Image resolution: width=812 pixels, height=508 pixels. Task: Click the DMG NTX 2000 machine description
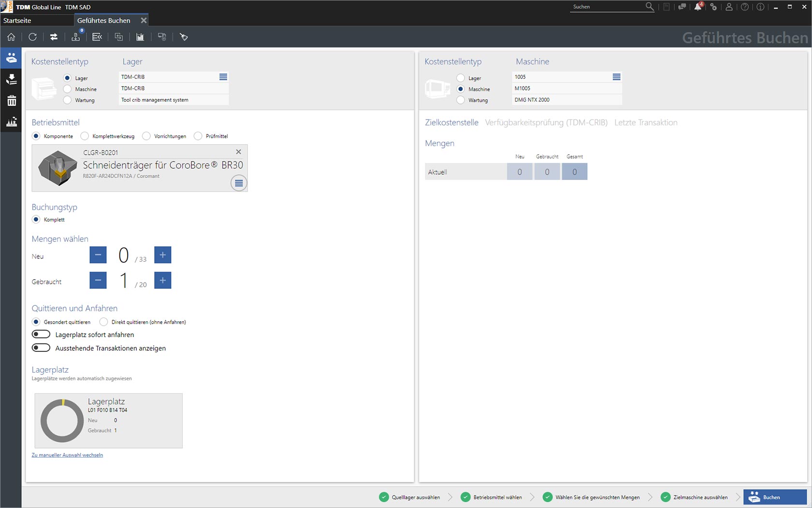coord(567,100)
